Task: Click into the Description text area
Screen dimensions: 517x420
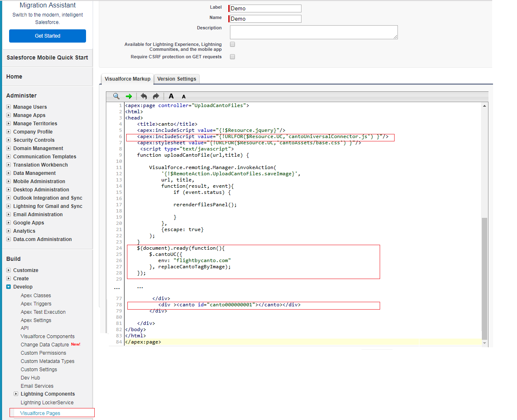Action: point(314,32)
